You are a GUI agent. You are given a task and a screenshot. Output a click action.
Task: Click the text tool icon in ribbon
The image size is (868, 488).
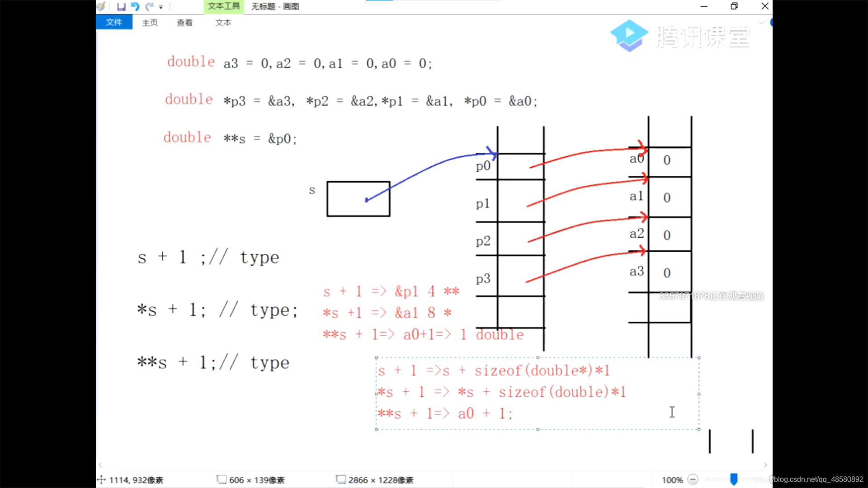224,6
